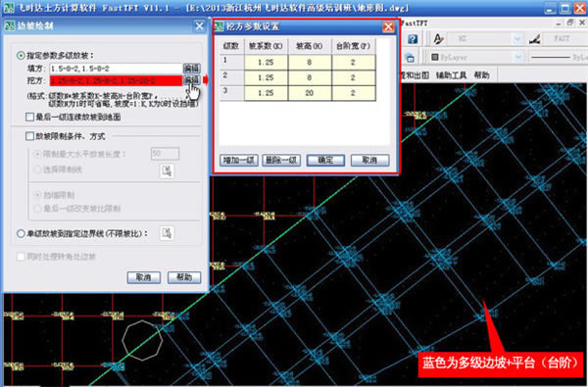The height and width of the screenshot is (387, 588).
Task: Select row 3 台阶宽 cell 2
Action: point(353,93)
